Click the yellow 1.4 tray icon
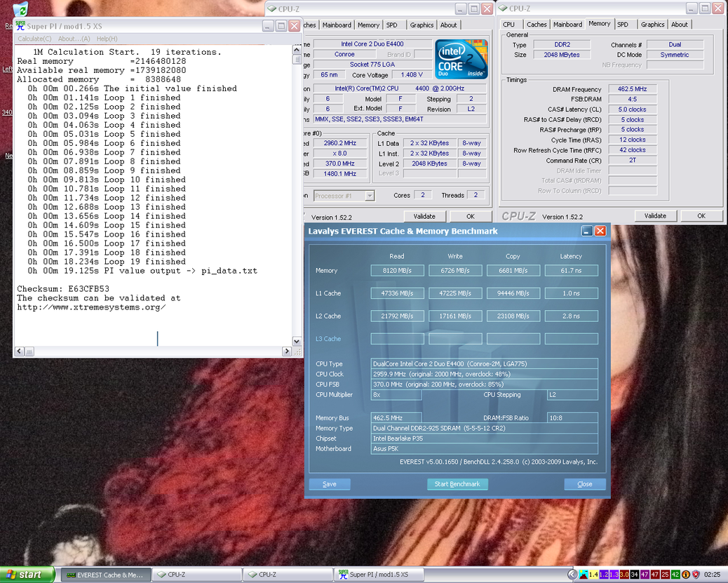Viewport: 728px width, 583px height. pos(593,575)
